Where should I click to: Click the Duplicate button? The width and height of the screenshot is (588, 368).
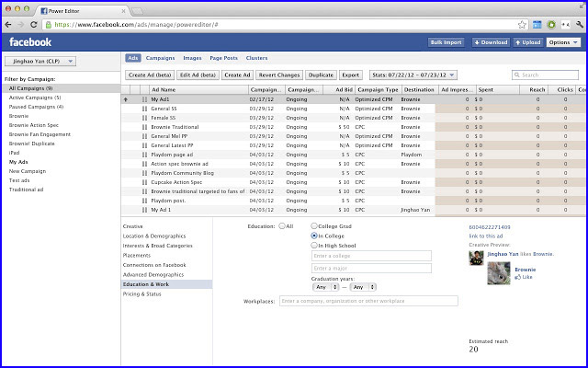[x=321, y=75]
